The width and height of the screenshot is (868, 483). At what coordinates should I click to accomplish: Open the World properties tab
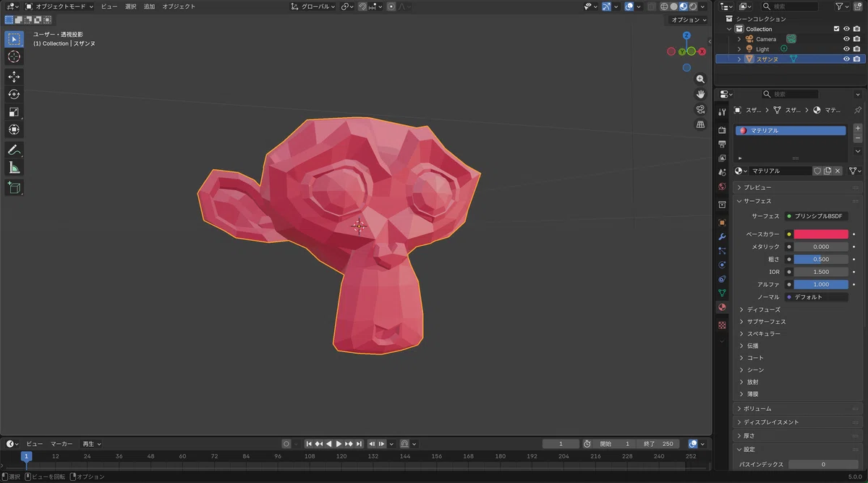tap(722, 187)
